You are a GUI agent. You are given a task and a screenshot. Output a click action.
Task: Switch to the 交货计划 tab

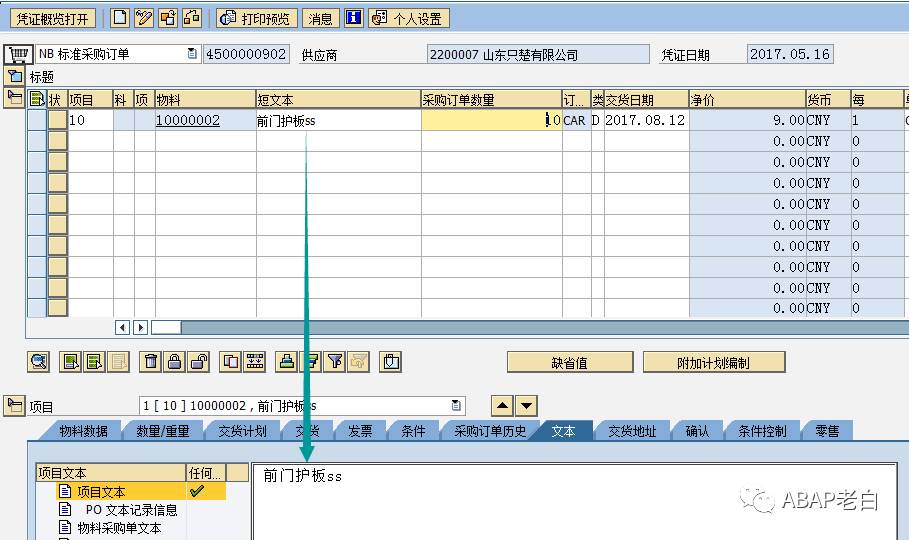(242, 431)
